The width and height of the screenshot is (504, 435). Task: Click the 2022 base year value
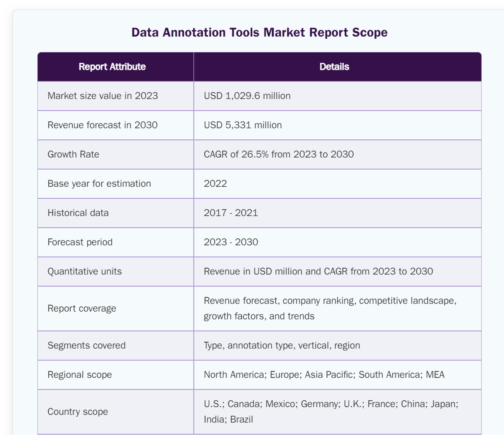[215, 183]
